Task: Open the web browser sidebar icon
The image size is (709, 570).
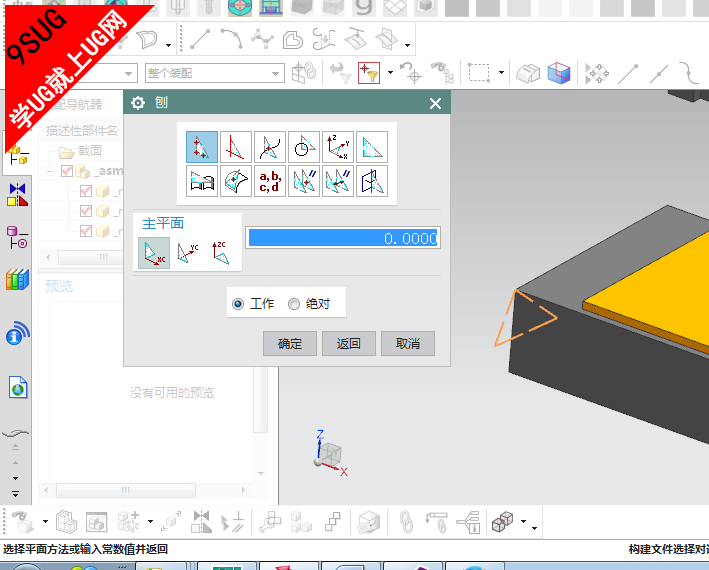Action: (x=18, y=387)
